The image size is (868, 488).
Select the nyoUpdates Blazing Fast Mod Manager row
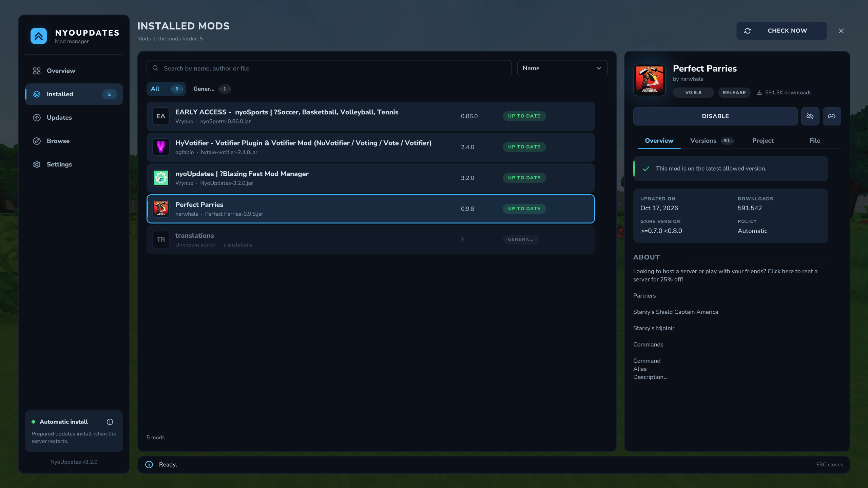(x=370, y=178)
